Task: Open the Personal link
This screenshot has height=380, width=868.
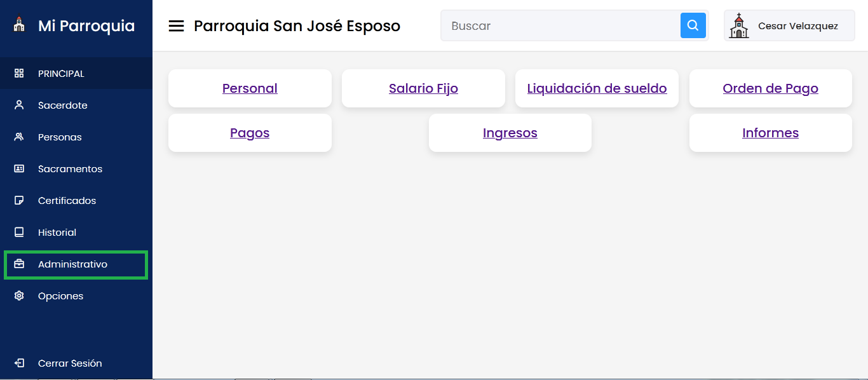Action: pos(249,88)
